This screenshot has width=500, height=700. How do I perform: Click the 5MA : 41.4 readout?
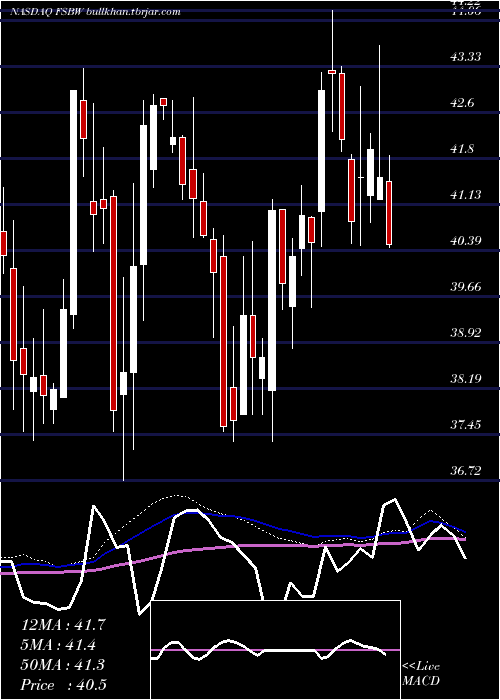[58, 644]
